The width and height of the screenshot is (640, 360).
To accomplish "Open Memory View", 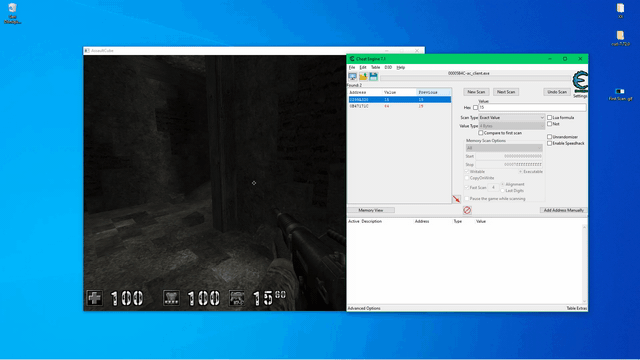I will pyautogui.click(x=371, y=210).
